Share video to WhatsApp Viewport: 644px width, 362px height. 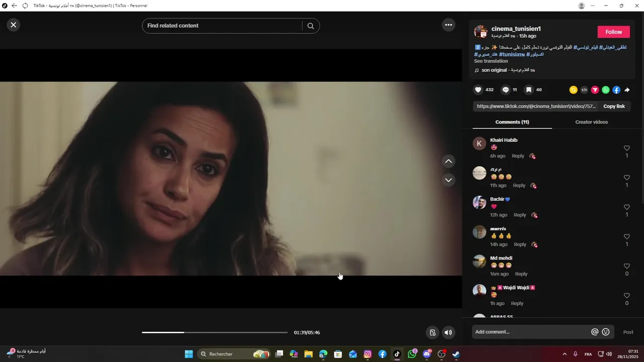pyautogui.click(x=606, y=90)
